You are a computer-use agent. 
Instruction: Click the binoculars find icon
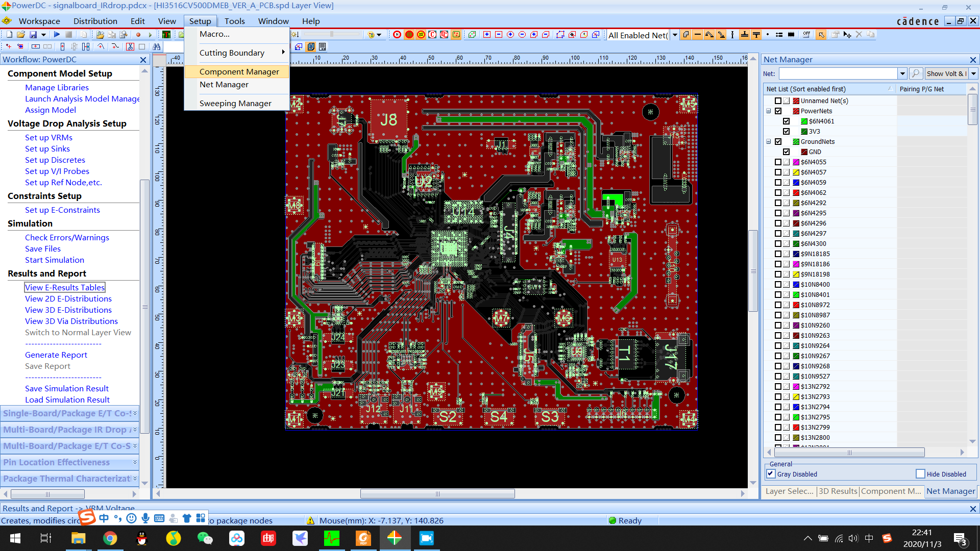pyautogui.click(x=157, y=47)
